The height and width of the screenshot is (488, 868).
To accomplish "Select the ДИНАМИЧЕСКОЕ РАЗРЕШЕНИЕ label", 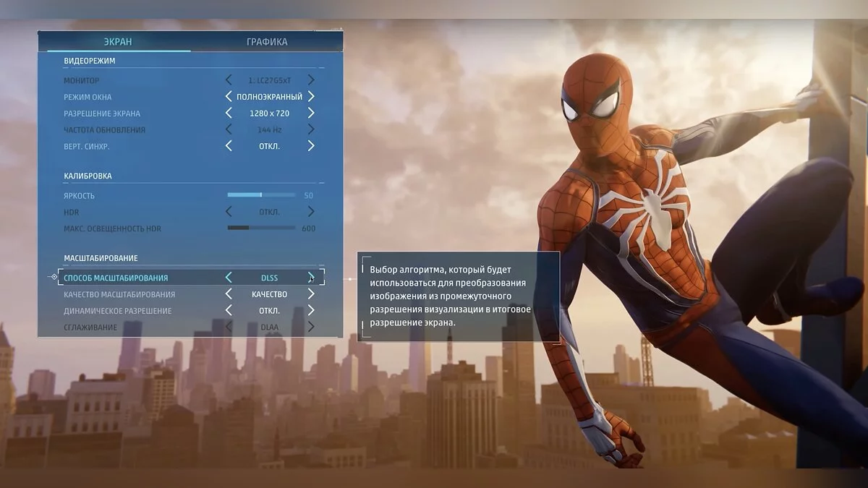I will pos(118,311).
